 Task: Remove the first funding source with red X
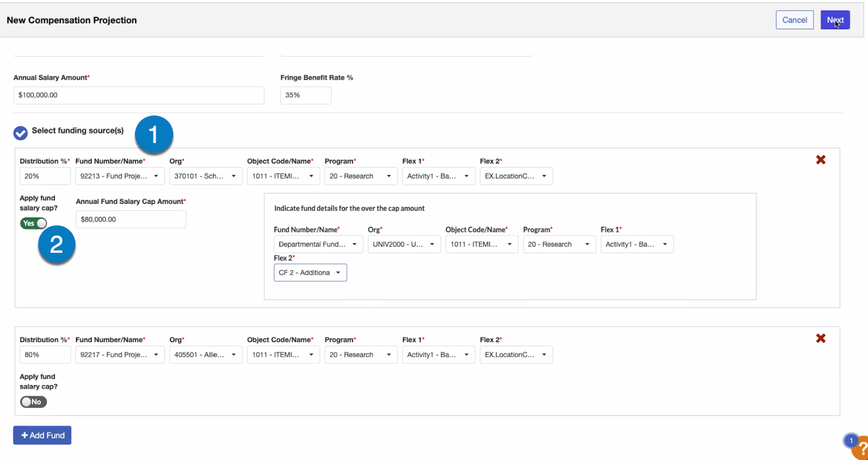tap(821, 160)
